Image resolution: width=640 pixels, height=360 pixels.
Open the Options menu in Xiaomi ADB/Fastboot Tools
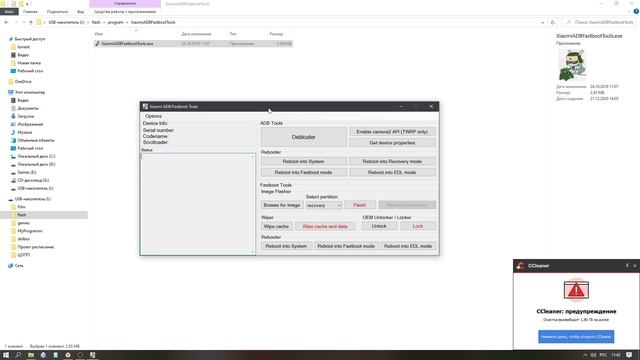153,116
